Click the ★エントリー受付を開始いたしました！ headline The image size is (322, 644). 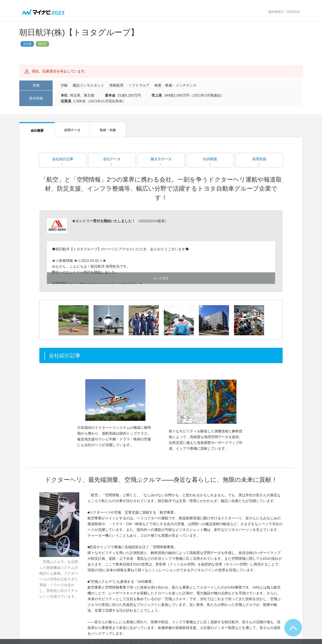(x=104, y=221)
